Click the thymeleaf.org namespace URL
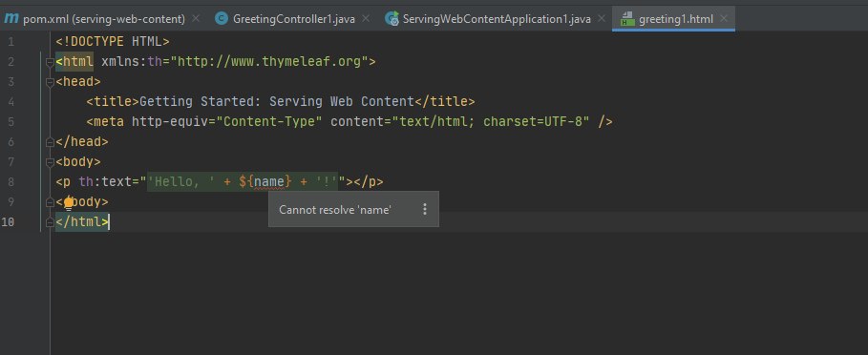The height and width of the screenshot is (355, 868). tap(269, 61)
